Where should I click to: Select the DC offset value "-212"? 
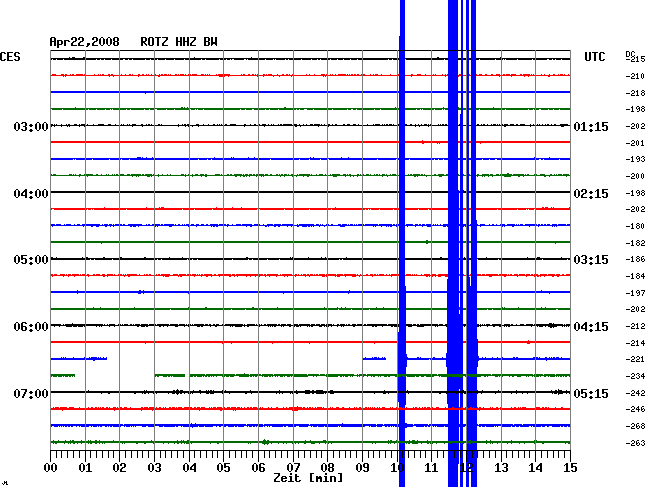coord(635,327)
